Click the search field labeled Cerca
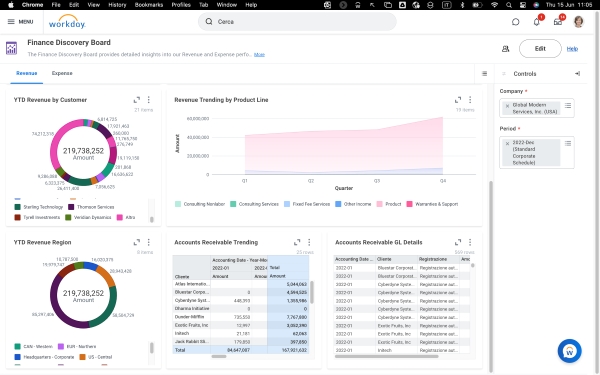Viewport: 600px width, 375px height. coord(297,22)
